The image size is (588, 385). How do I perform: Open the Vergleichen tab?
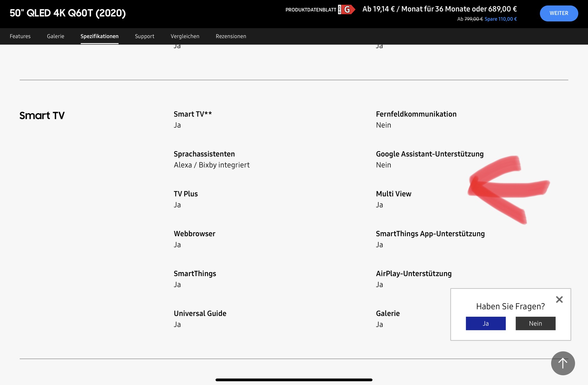point(185,36)
